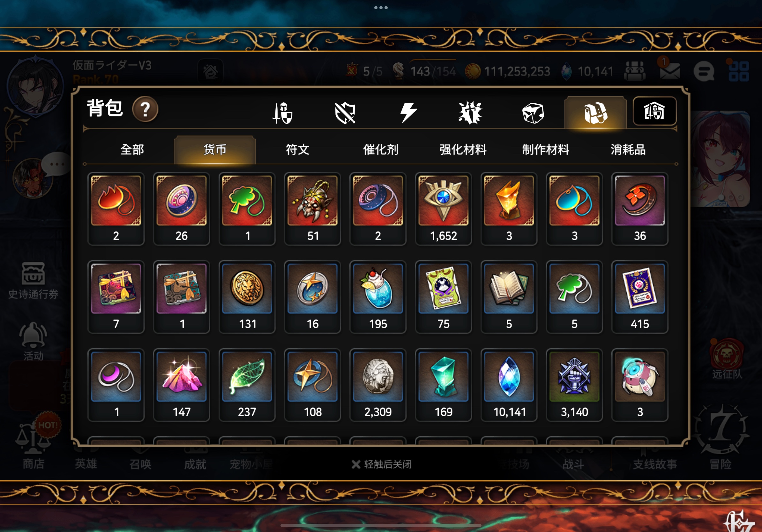Select the green leaf item with 237
This screenshot has width=762, height=532.
[x=247, y=385]
